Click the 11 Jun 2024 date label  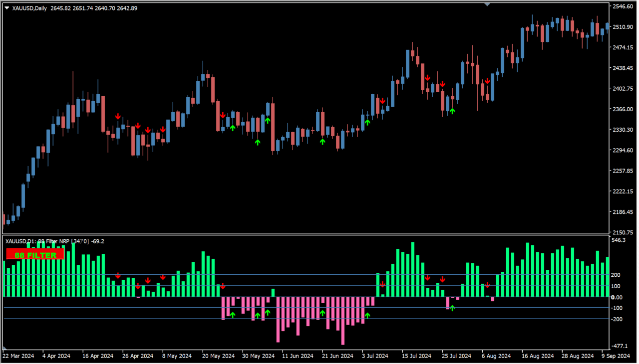pyautogui.click(x=298, y=356)
